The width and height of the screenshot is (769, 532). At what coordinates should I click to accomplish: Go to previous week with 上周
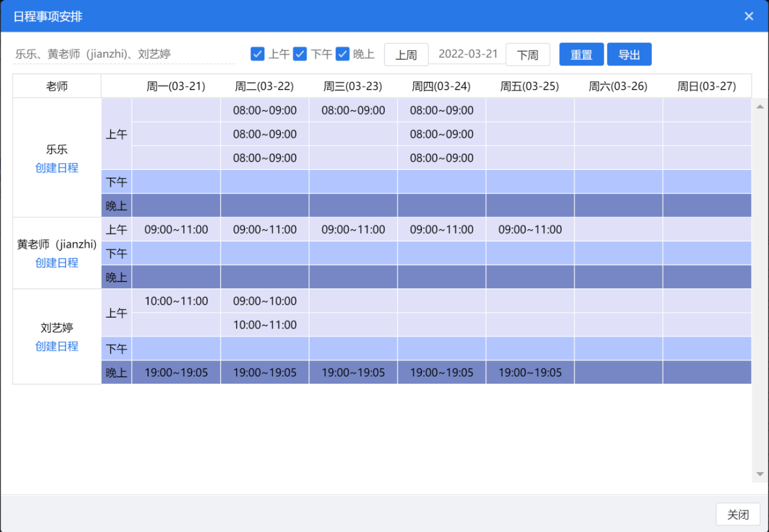tap(406, 55)
